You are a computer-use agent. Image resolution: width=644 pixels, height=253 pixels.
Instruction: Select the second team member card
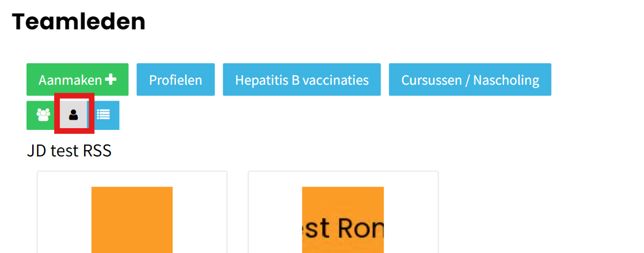(x=343, y=212)
